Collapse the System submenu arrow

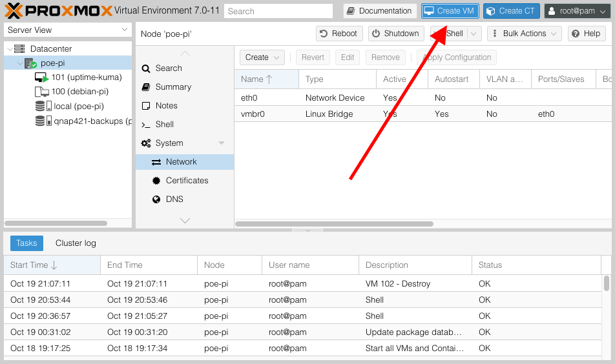point(222,143)
